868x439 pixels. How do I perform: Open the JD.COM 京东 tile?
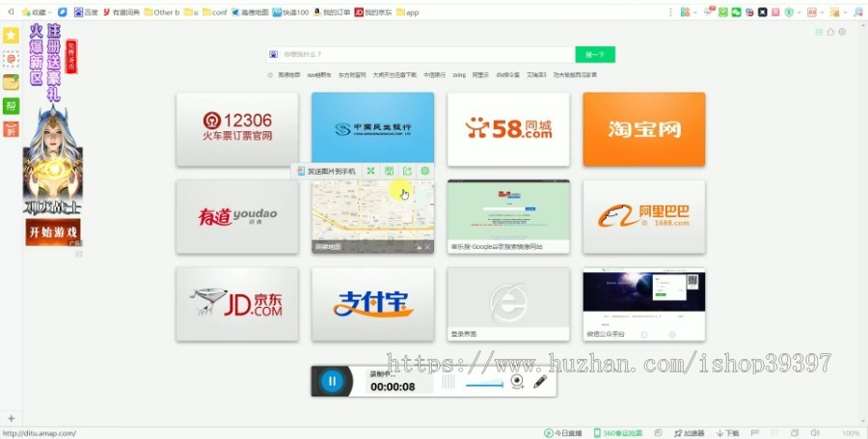pos(237,304)
